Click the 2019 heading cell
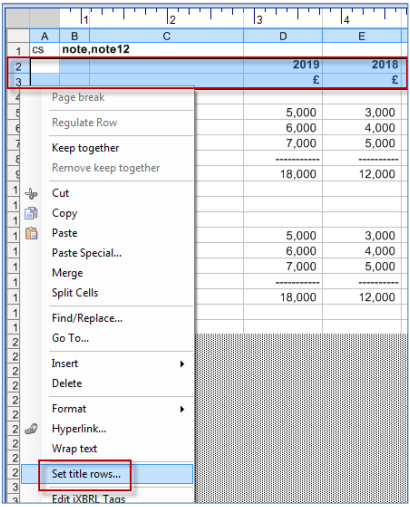Screen dimensions: 410x507 [x=283, y=65]
